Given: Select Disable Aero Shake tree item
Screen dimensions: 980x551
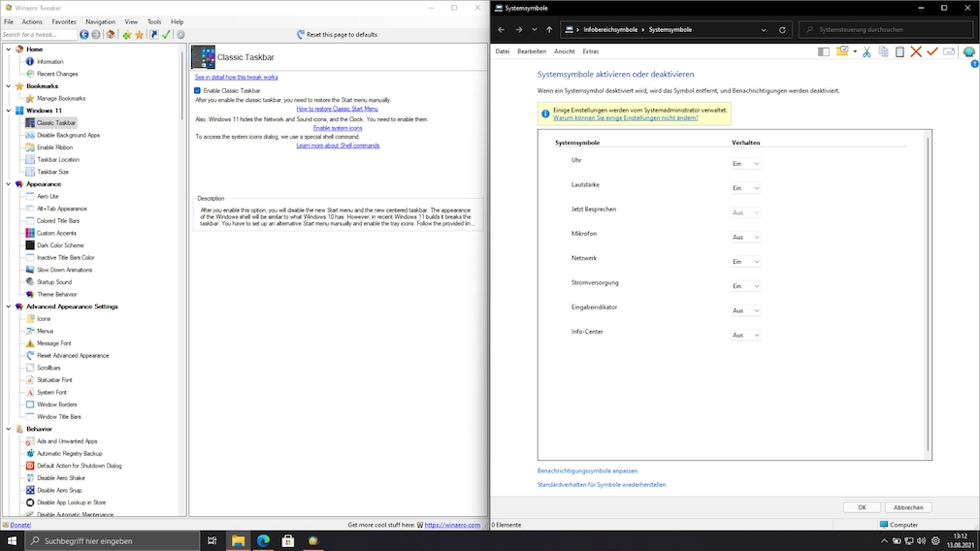Looking at the screenshot, I should pyautogui.click(x=60, y=478).
